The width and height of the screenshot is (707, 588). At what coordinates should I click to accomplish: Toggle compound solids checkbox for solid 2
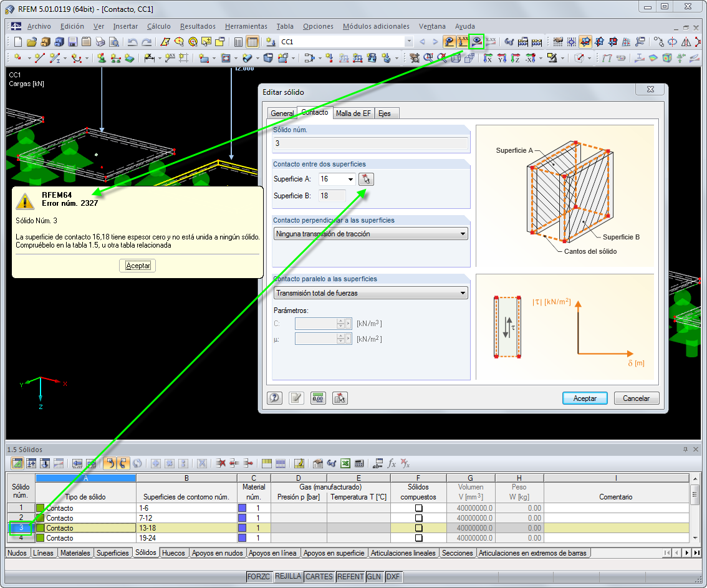click(418, 518)
